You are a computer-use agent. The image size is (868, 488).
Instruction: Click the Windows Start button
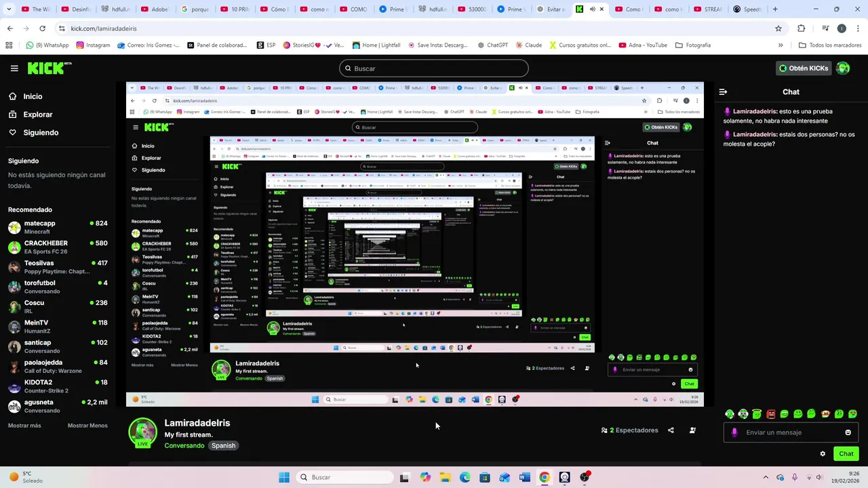(x=283, y=477)
